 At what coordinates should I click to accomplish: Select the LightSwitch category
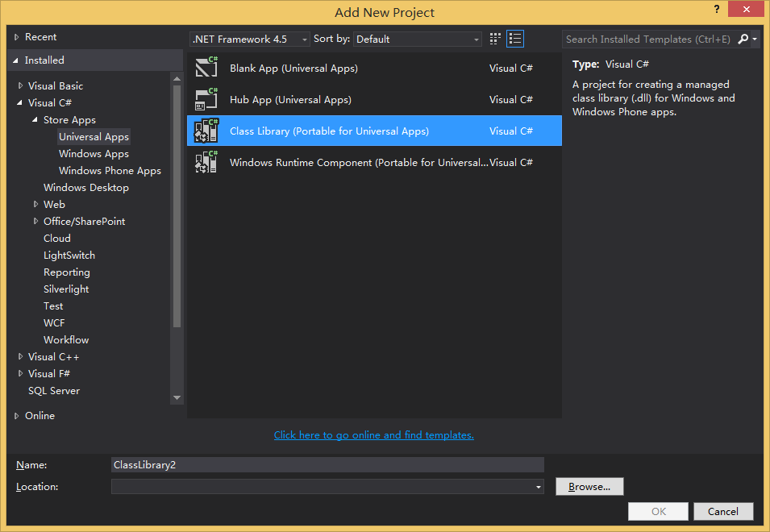[69, 256]
